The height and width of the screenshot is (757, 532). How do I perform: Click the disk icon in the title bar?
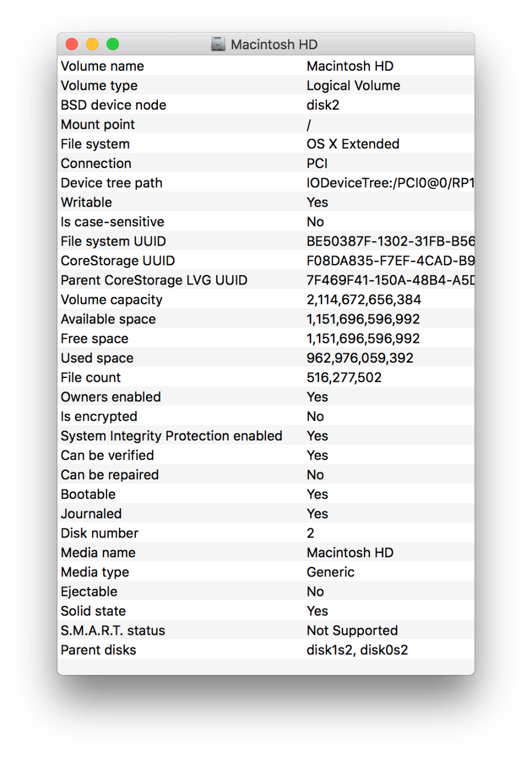point(218,44)
